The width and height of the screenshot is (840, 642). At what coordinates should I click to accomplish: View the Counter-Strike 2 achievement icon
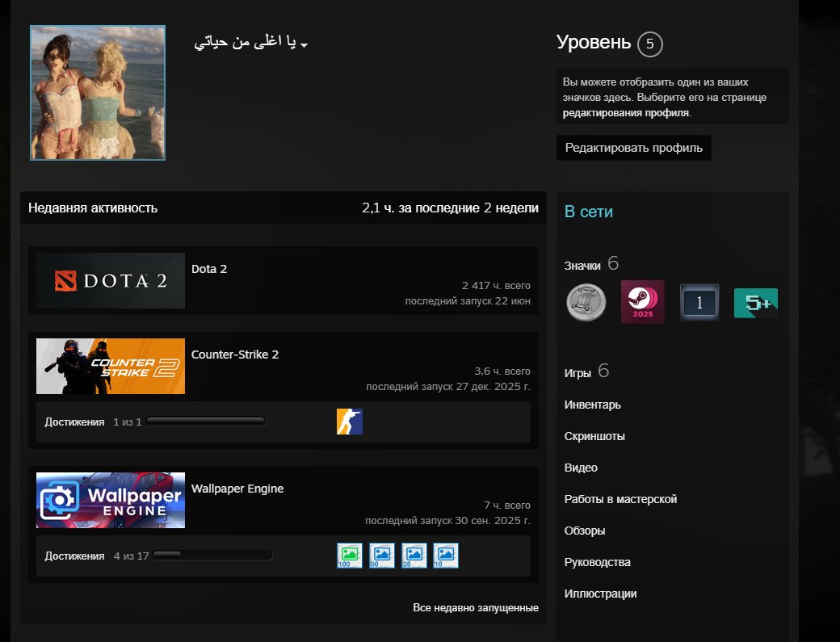coord(349,422)
